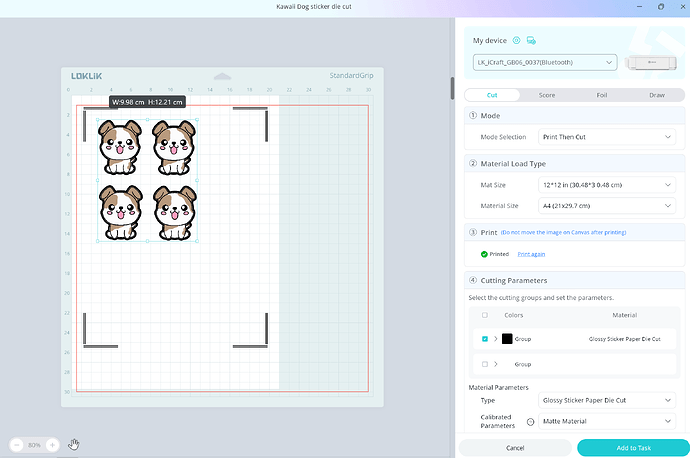Expand the black Group row chevron
This screenshot has width=690, height=458.
pos(496,339)
